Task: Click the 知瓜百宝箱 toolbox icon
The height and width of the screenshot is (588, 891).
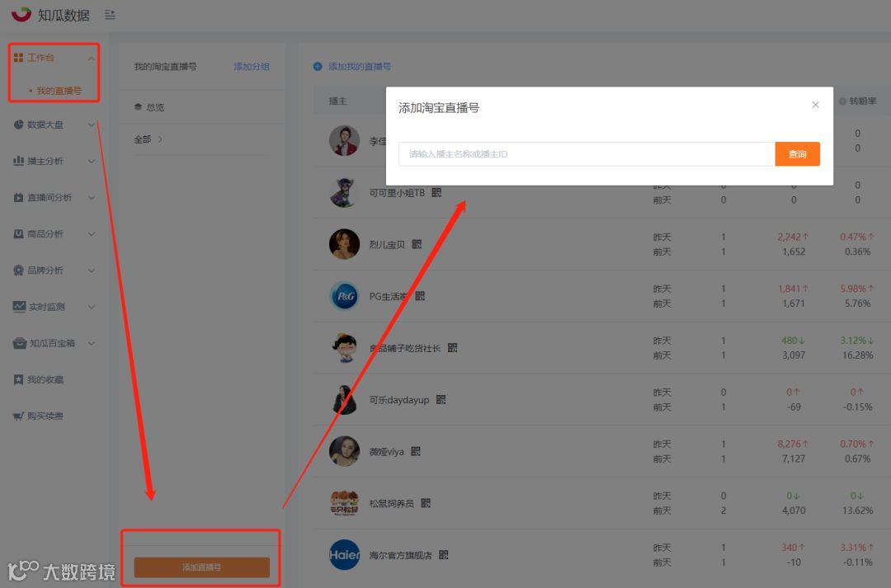Action: pyautogui.click(x=20, y=343)
